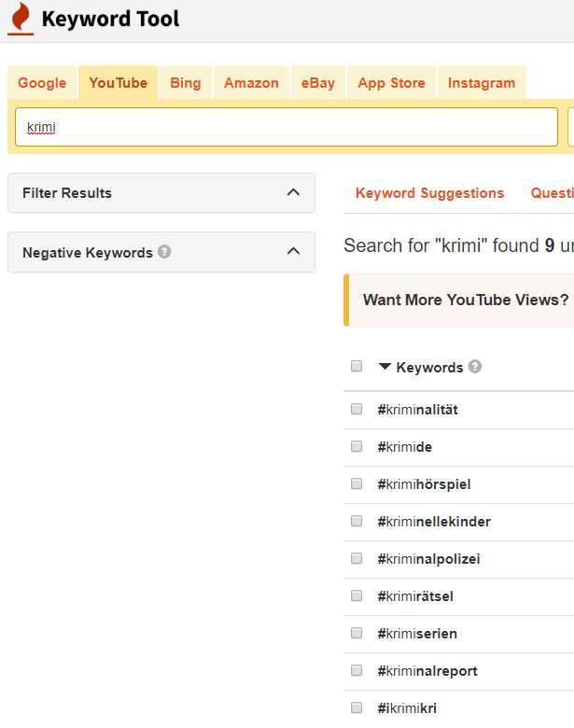Screen dimensions: 574x728
Task: Switch to the App Store tab
Action: (x=391, y=83)
